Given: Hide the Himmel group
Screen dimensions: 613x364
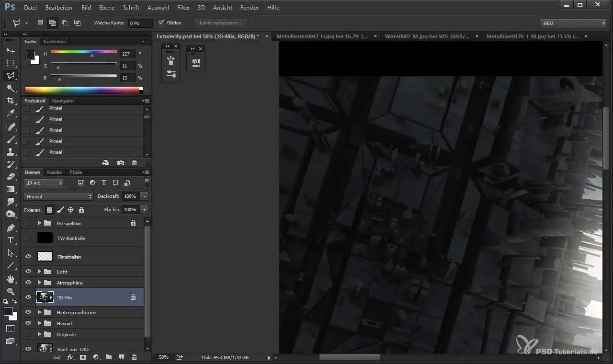Looking at the screenshot, I should click(x=28, y=323).
